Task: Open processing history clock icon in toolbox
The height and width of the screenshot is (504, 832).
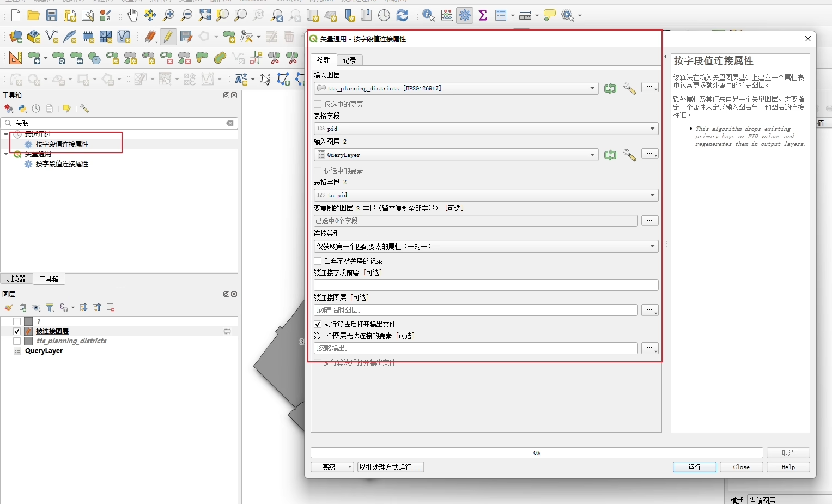Action: tap(36, 108)
